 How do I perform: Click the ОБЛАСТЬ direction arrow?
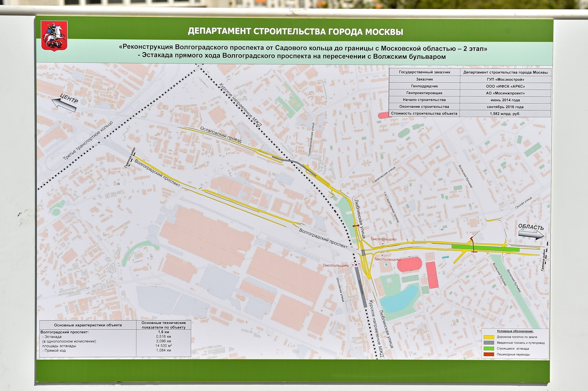coord(531,232)
